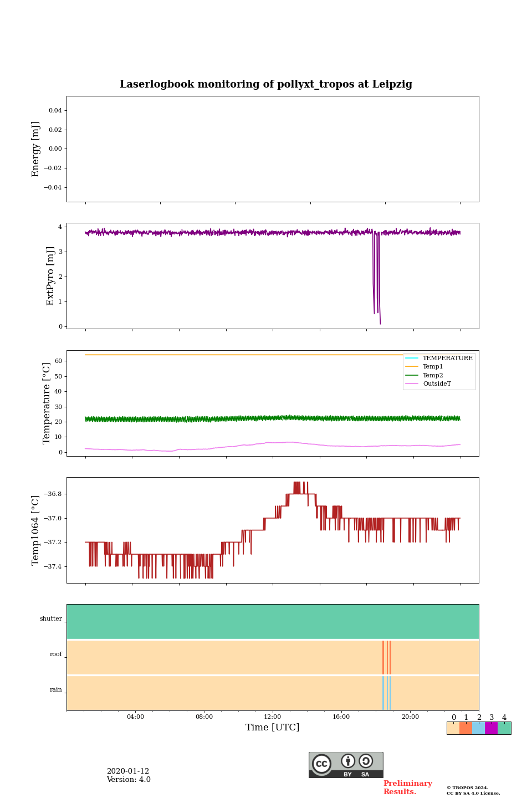
Task: Click the cyan TEMPERATURE legend line marker
Action: coord(412,359)
